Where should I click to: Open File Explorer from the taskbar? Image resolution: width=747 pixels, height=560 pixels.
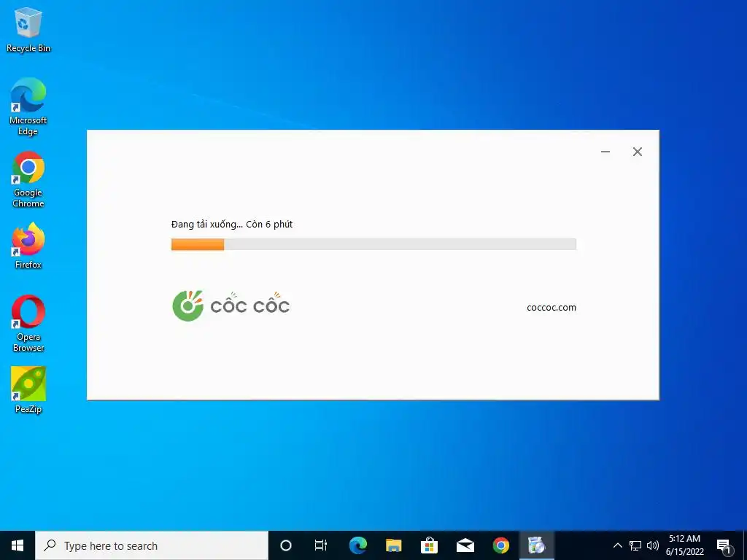[x=393, y=545]
